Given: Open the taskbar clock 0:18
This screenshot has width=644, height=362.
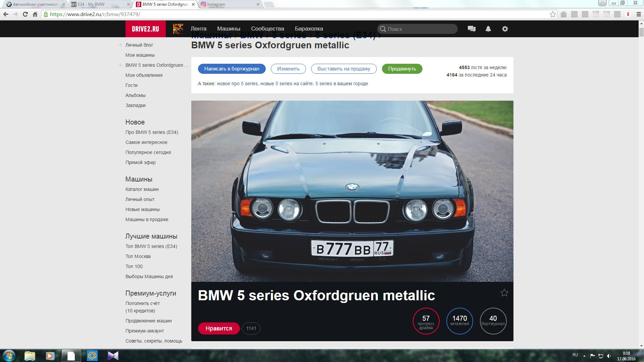Looking at the screenshot, I should pyautogui.click(x=626, y=356).
